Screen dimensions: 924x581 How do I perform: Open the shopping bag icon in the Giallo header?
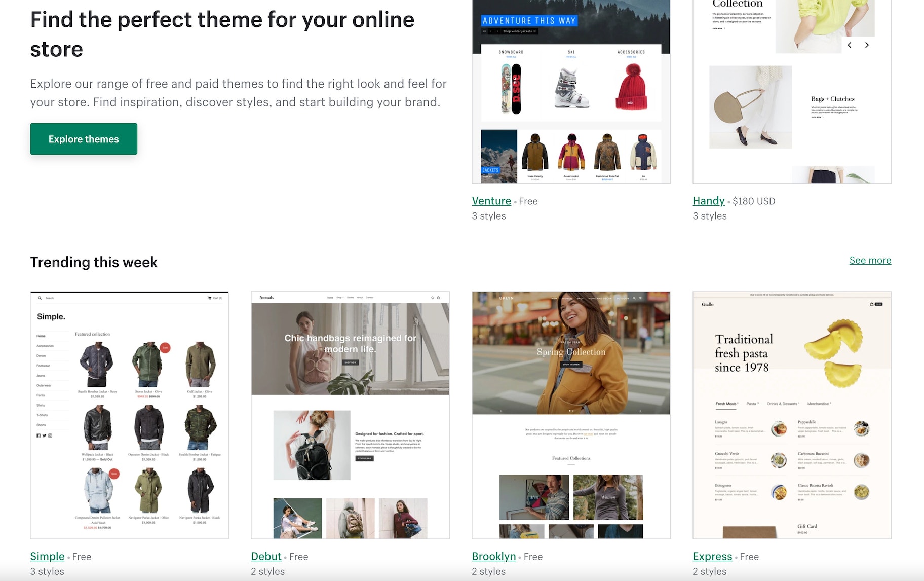(x=872, y=304)
